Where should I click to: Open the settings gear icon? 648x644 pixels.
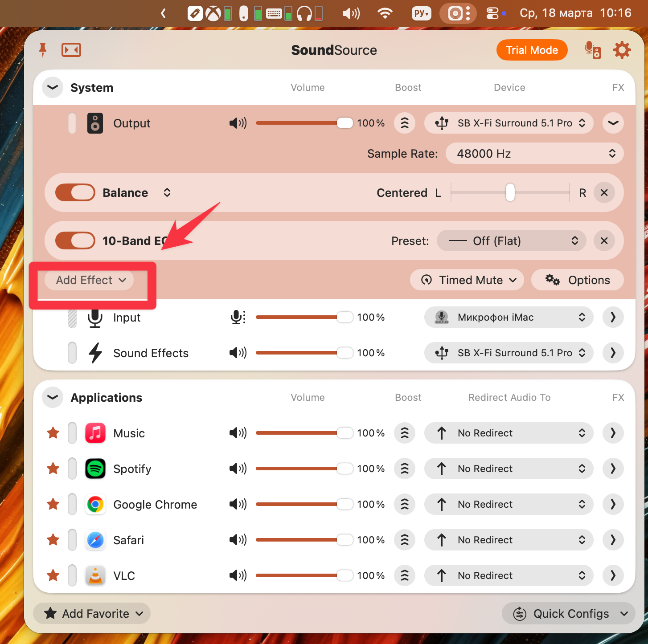pos(622,50)
